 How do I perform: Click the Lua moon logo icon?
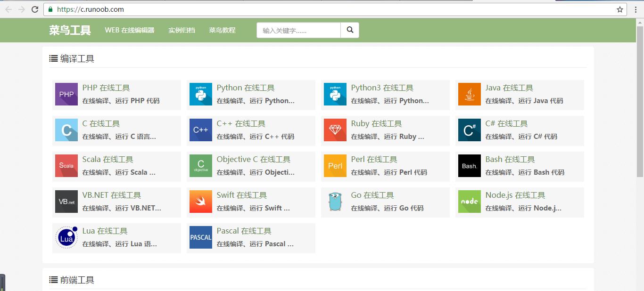tap(66, 237)
